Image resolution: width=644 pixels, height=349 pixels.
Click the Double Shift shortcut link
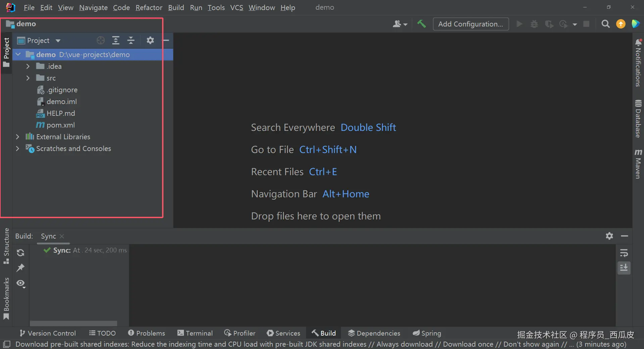click(368, 128)
